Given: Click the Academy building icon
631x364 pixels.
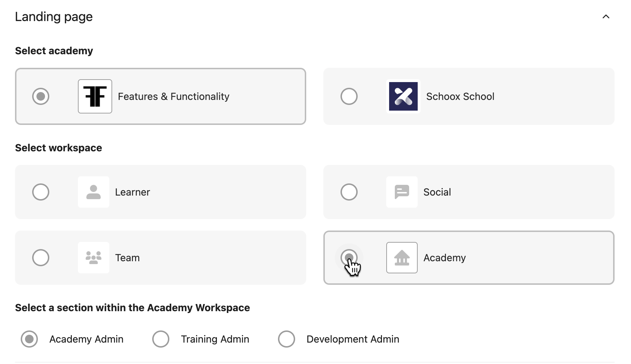Looking at the screenshot, I should click(x=402, y=258).
